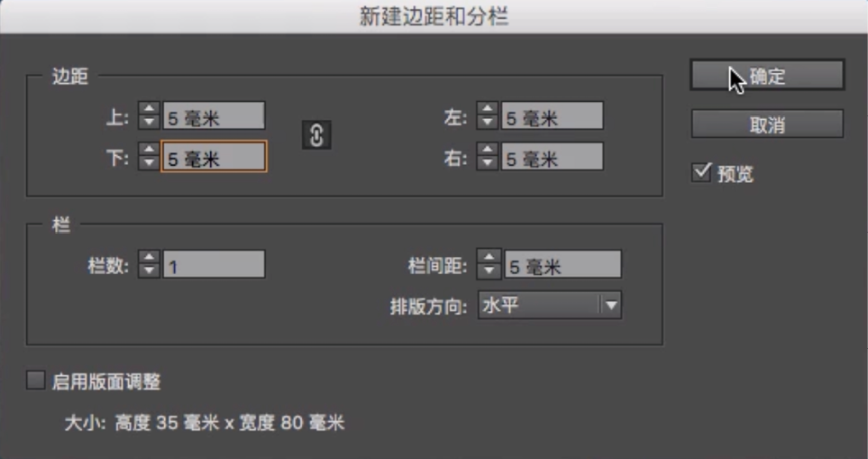The height and width of the screenshot is (459, 868).
Task: Toggle the 预览 preview checkbox
Action: coord(701,172)
